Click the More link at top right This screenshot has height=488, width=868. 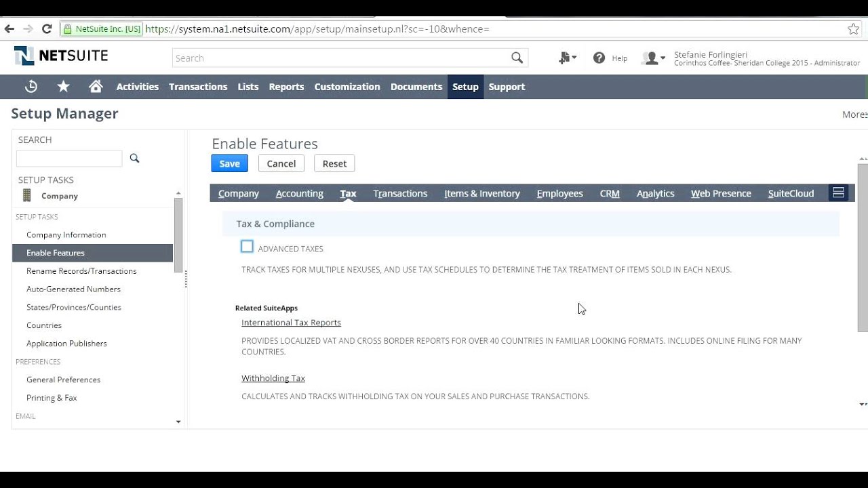(854, 115)
